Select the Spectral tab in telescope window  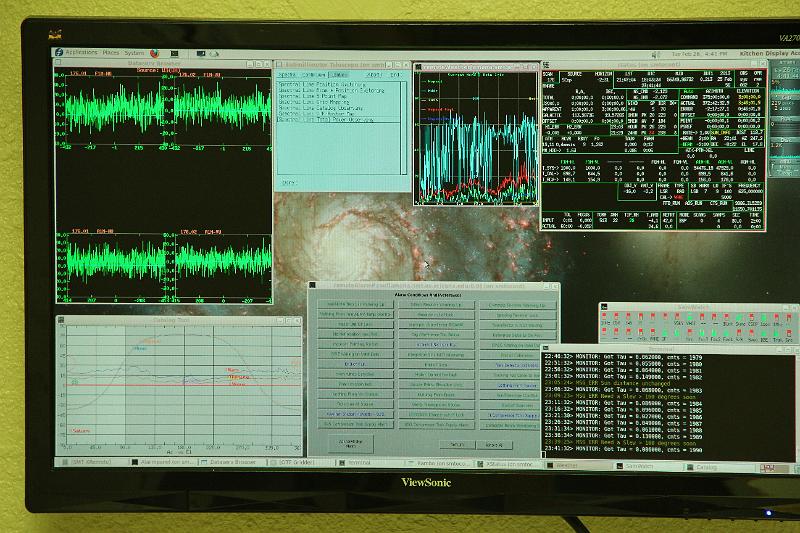287,74
